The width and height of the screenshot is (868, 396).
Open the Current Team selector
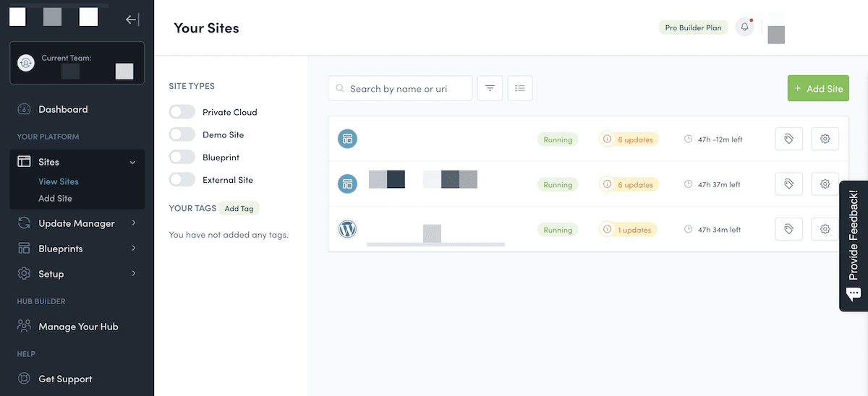click(77, 63)
